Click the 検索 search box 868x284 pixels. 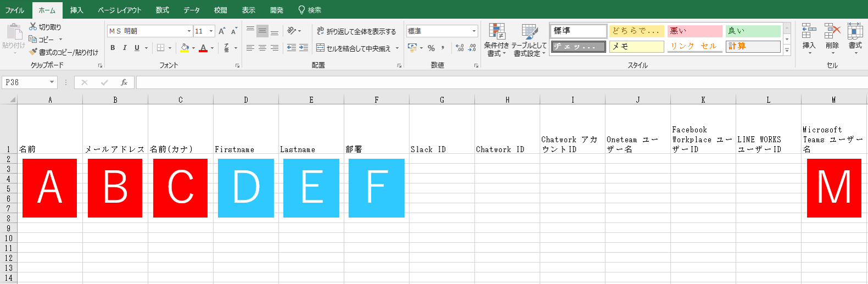310,10
